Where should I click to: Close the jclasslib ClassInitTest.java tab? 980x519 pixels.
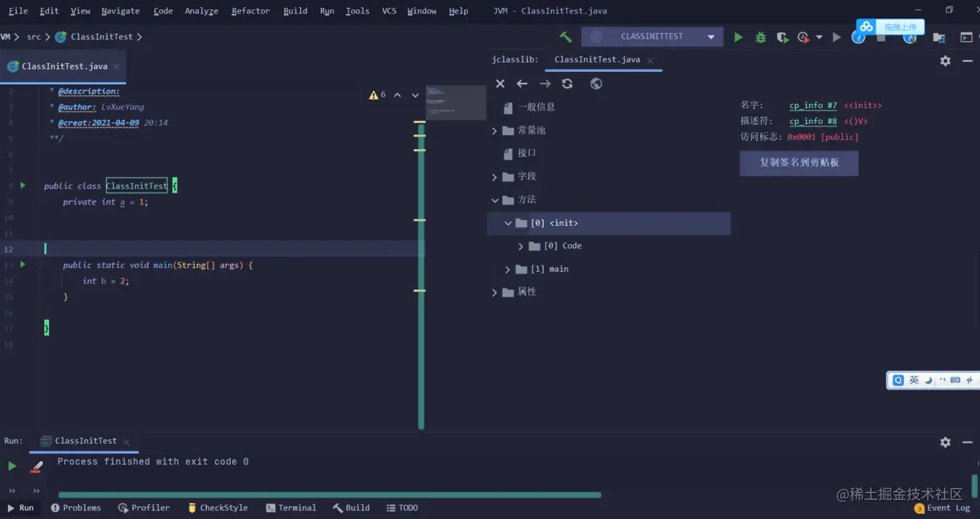coord(650,60)
